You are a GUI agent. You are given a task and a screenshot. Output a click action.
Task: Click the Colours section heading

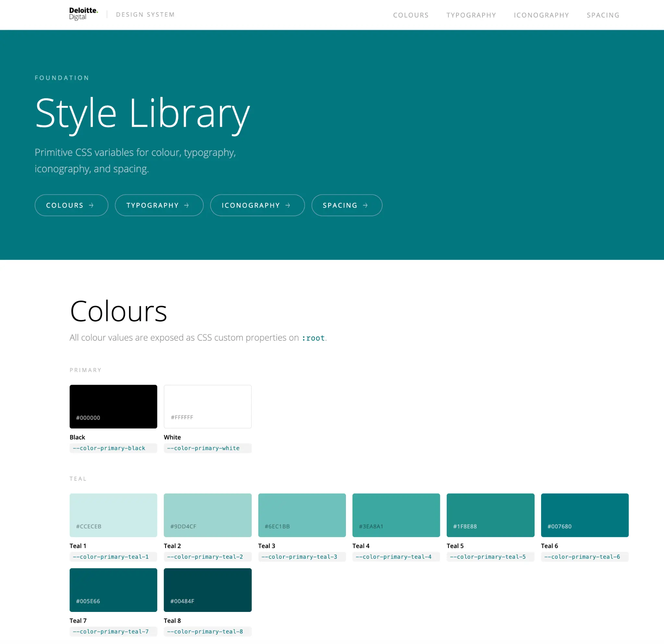[x=119, y=311]
